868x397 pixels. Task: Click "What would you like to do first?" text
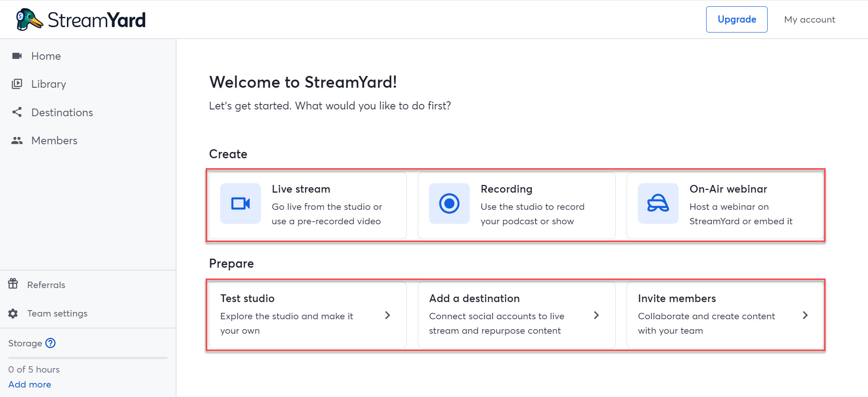(x=373, y=106)
